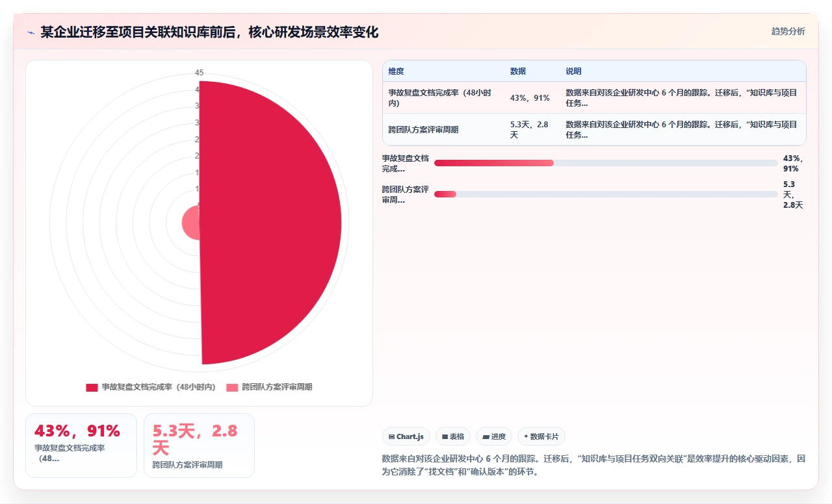Screen dimensions: 832x504
Task: Click the 表格 tag
Action: [x=453, y=436]
